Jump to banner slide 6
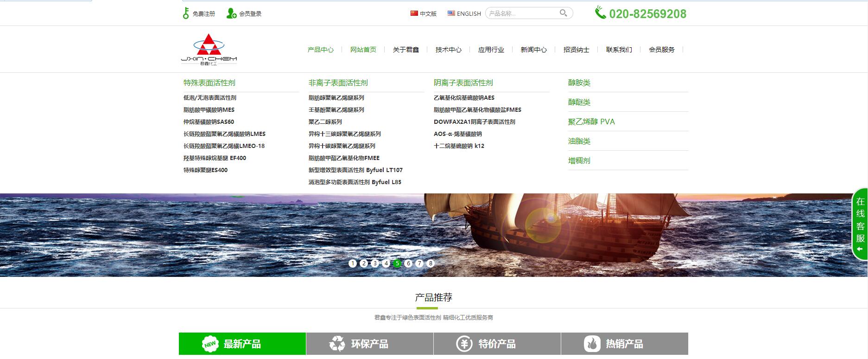868x359 pixels. click(408, 263)
